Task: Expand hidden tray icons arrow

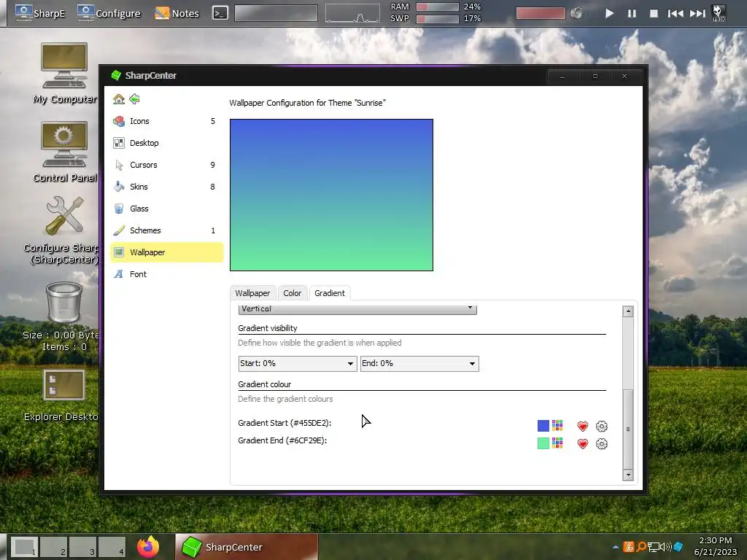Action: pos(616,548)
